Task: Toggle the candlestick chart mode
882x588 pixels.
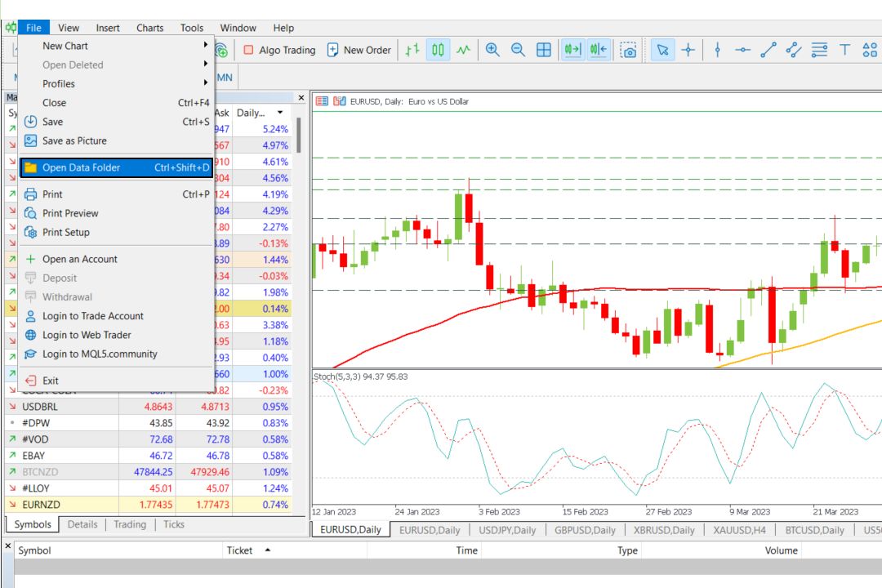Action: 438,50
